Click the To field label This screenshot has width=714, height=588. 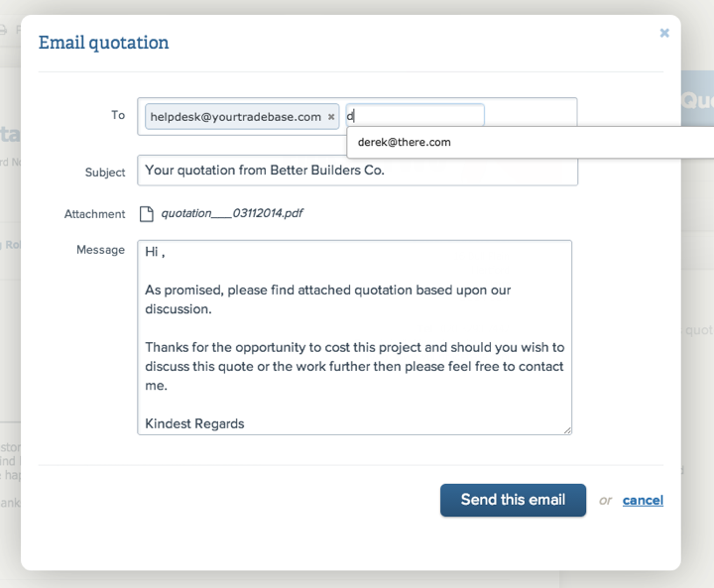tap(118, 116)
